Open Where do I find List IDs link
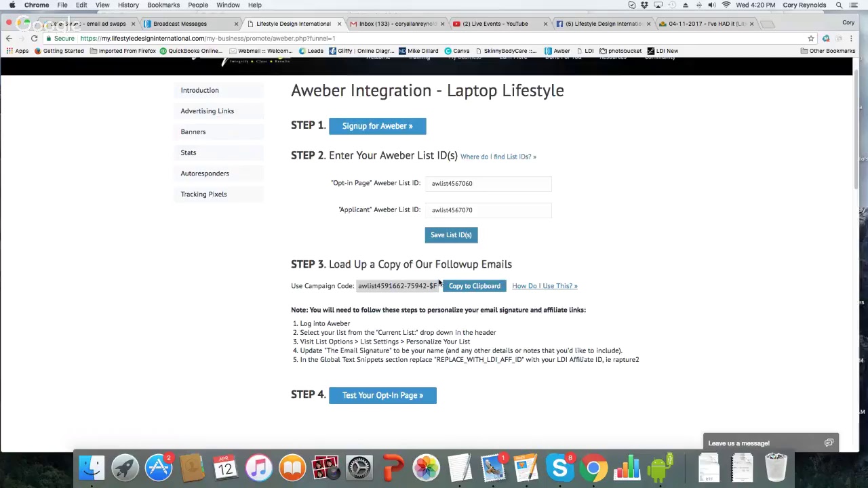868x488 pixels. tap(498, 157)
